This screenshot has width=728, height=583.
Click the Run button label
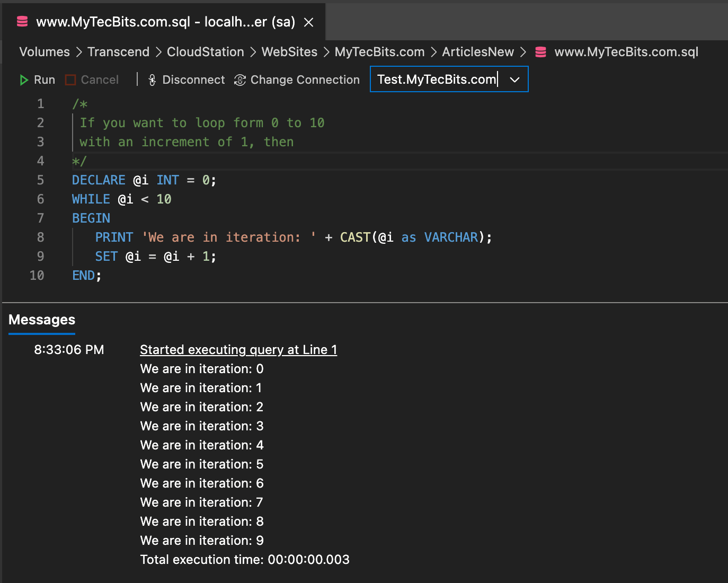click(45, 79)
